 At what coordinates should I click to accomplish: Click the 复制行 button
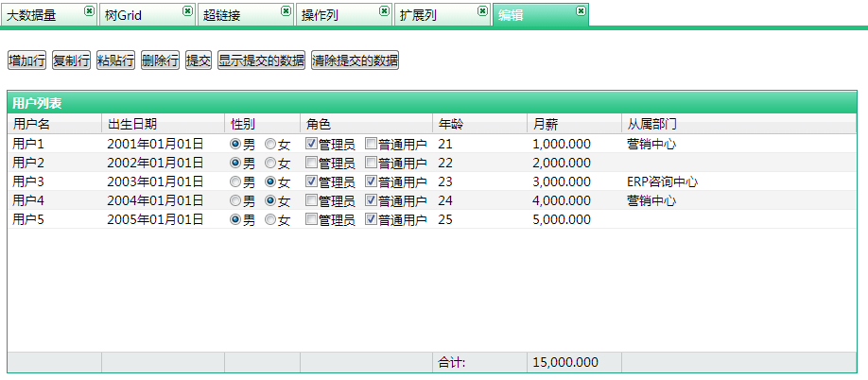72,60
